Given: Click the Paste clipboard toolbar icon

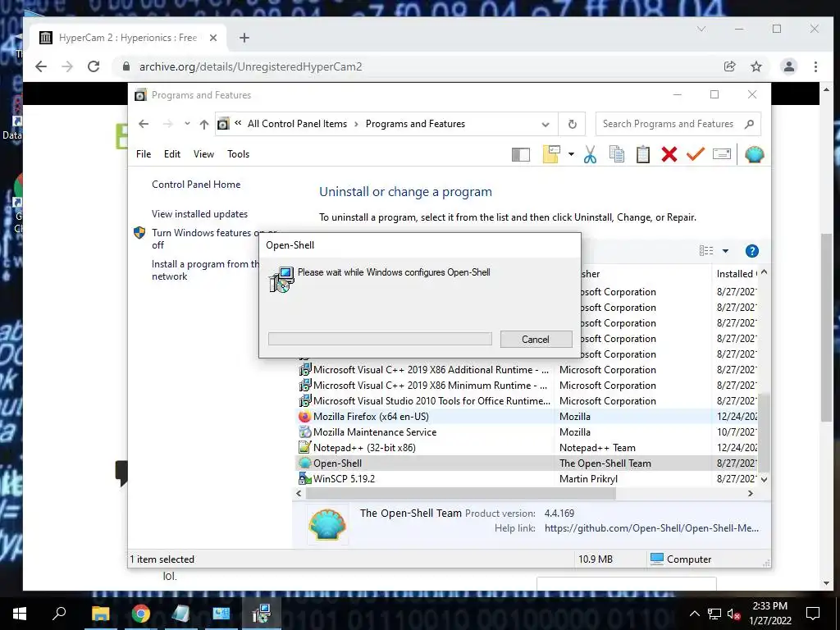Looking at the screenshot, I should click(x=643, y=154).
